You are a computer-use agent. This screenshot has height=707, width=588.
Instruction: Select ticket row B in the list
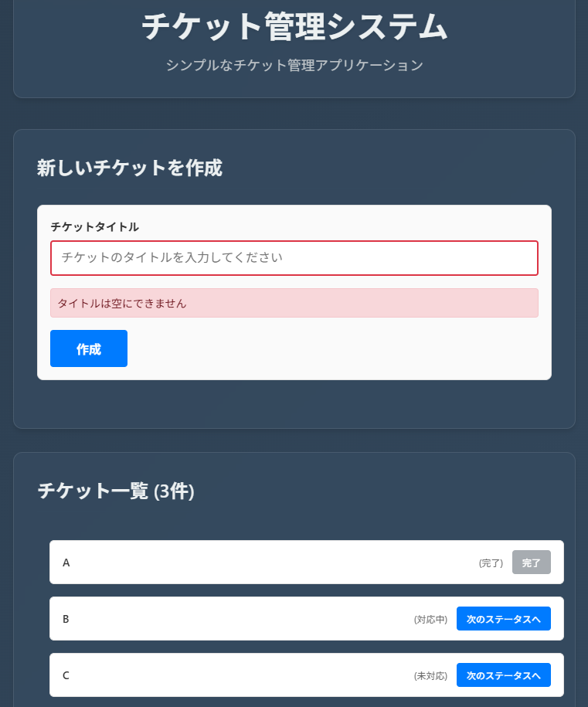[x=232, y=618]
